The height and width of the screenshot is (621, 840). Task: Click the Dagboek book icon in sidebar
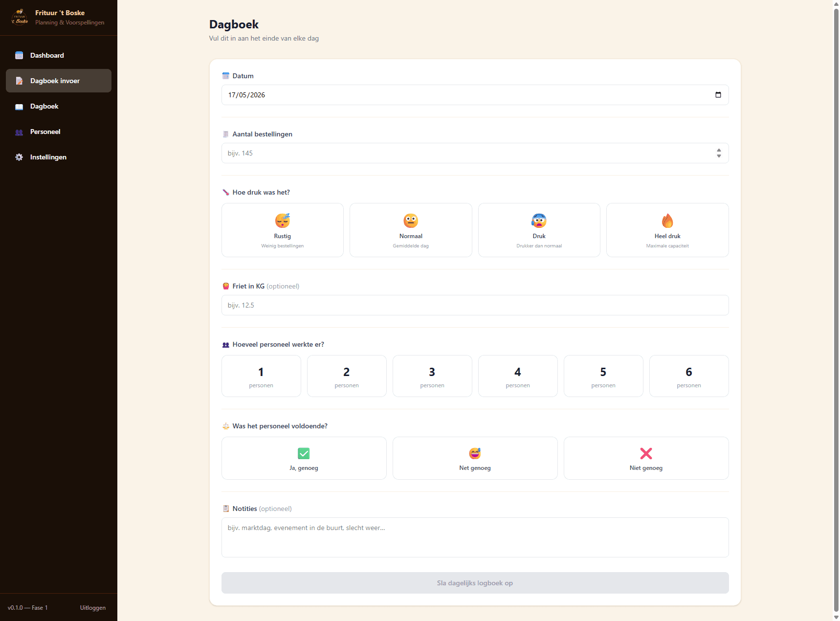pyautogui.click(x=19, y=107)
